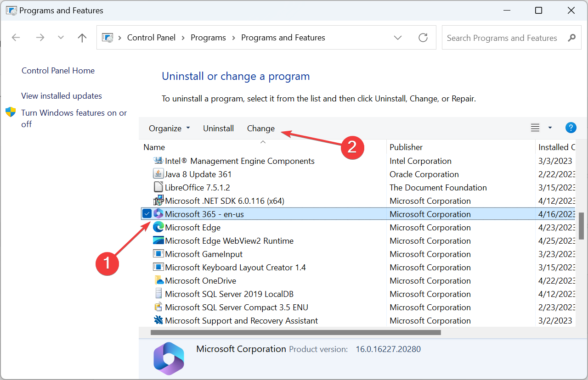
Task: Open Control Panel Home link
Action: 58,71
